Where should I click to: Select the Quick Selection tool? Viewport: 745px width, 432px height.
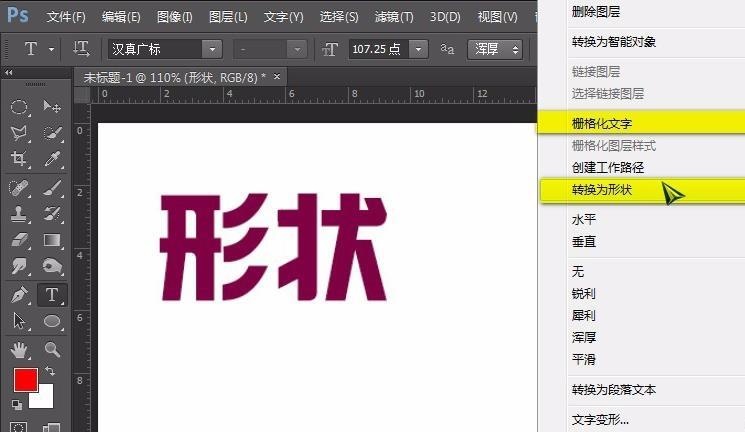point(51,133)
